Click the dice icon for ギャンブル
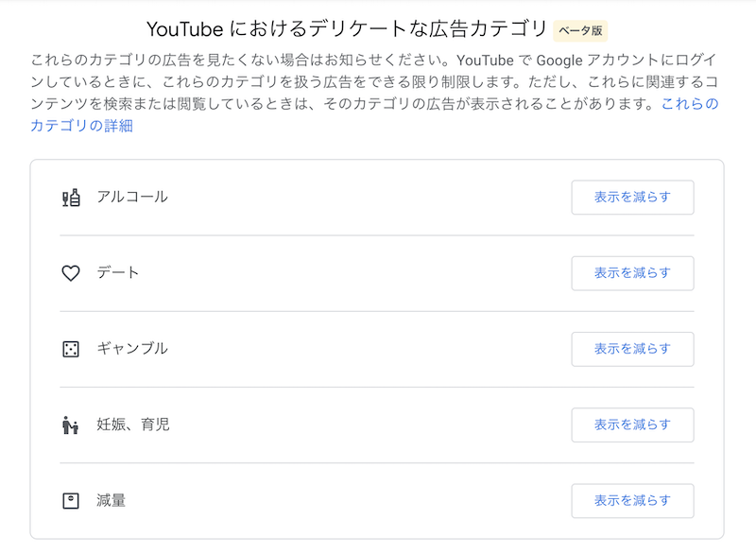This screenshot has height=554, width=756. click(x=71, y=349)
